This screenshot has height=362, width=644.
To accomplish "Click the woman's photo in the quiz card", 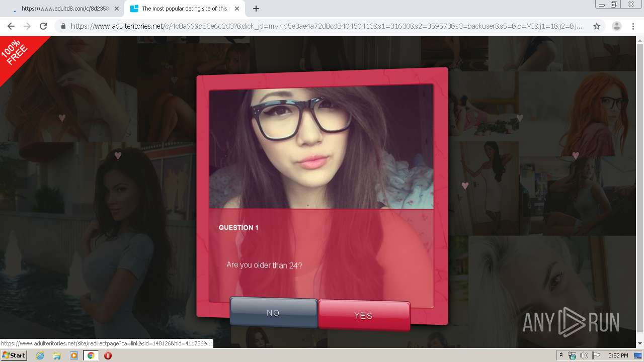I will click(x=321, y=146).
